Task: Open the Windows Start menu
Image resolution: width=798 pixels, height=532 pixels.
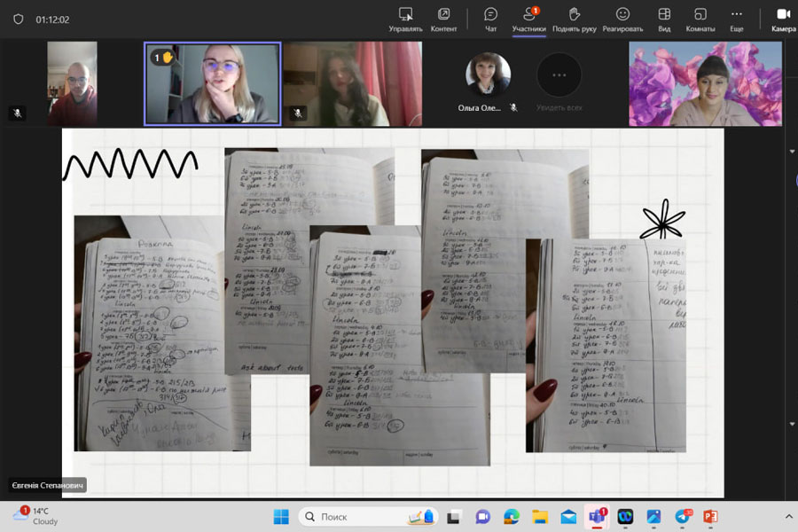Action: tap(281, 516)
